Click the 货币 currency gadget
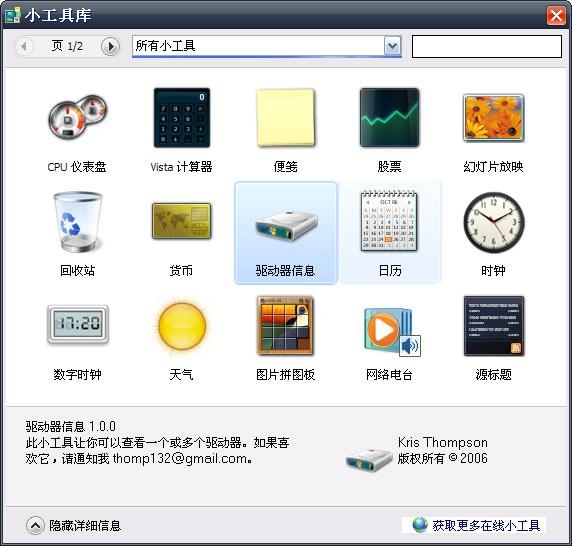572x546 pixels. click(182, 221)
